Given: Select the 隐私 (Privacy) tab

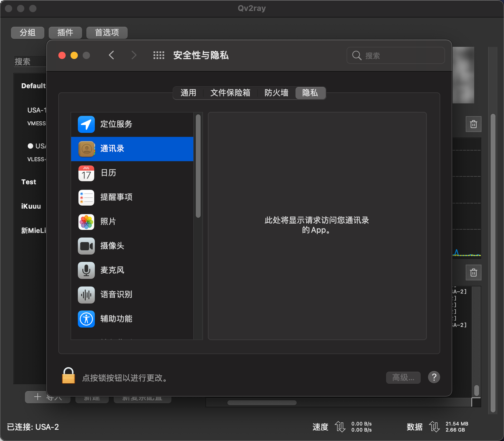Looking at the screenshot, I should coord(310,93).
